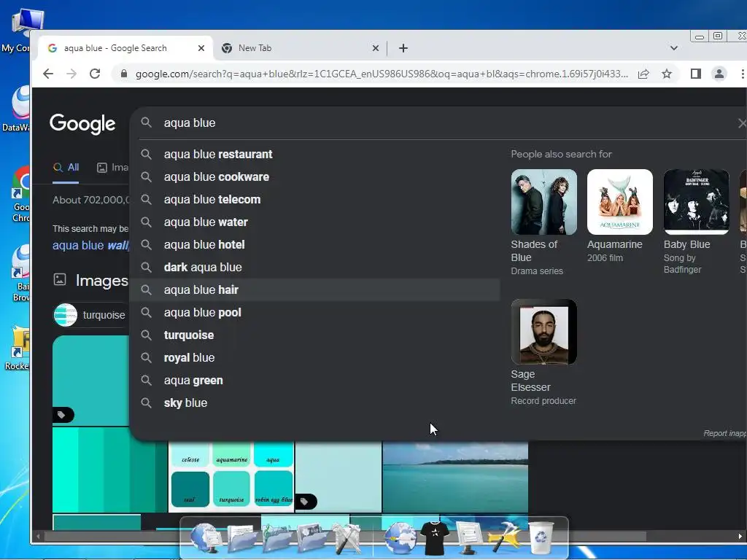Click the browser forward arrow

(71, 74)
